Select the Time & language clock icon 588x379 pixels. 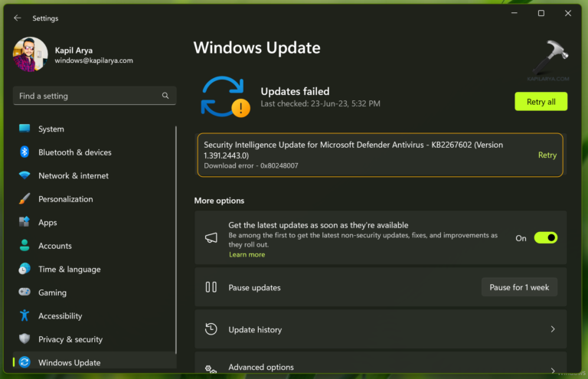(24, 269)
